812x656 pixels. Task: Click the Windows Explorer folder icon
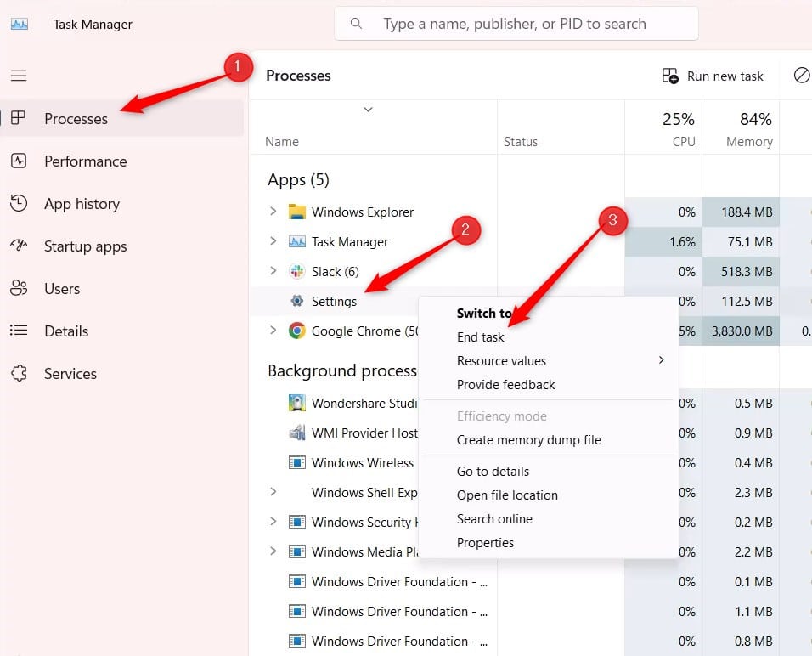pyautogui.click(x=296, y=212)
